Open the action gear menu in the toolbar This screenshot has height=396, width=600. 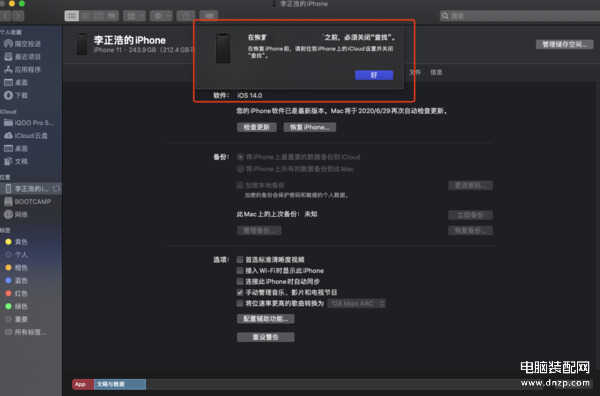[x=161, y=16]
